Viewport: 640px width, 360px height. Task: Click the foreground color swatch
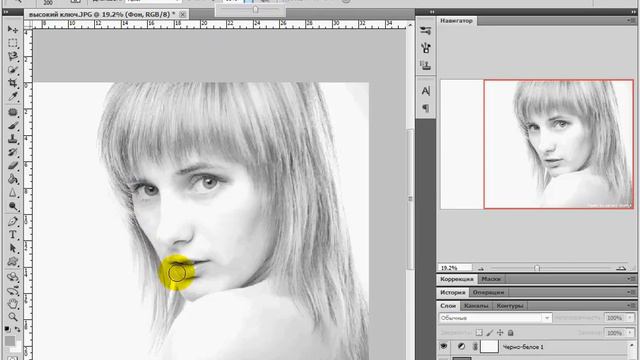coord(9,341)
